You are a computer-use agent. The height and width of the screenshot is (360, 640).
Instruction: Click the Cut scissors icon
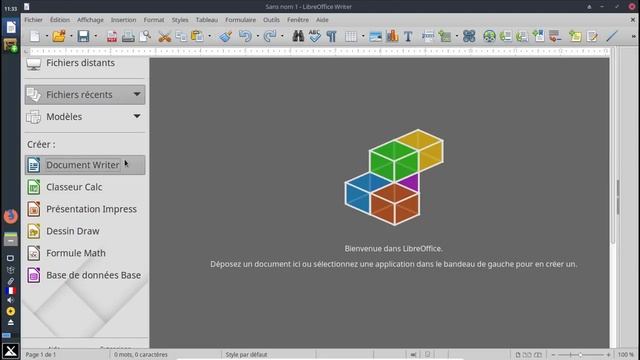164,37
